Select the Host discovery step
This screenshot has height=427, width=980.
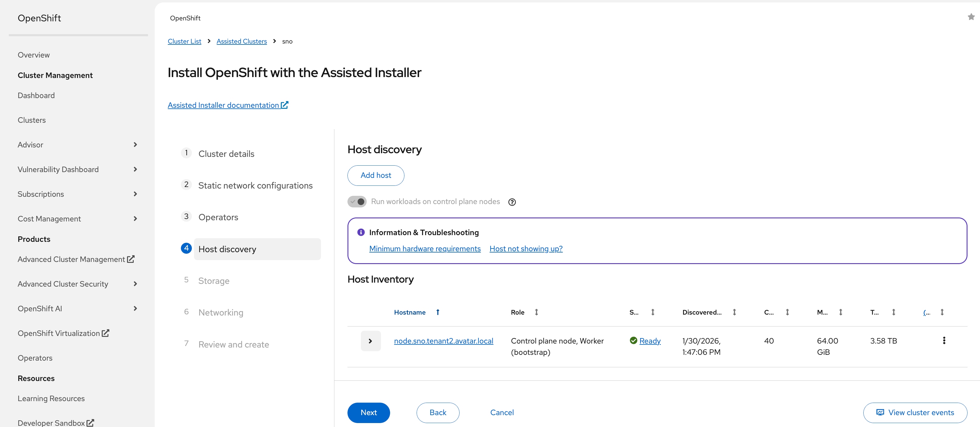coord(257,249)
